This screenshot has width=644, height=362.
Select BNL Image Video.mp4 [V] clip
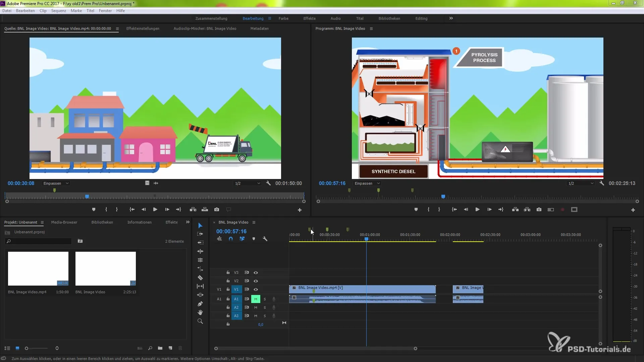(x=362, y=289)
